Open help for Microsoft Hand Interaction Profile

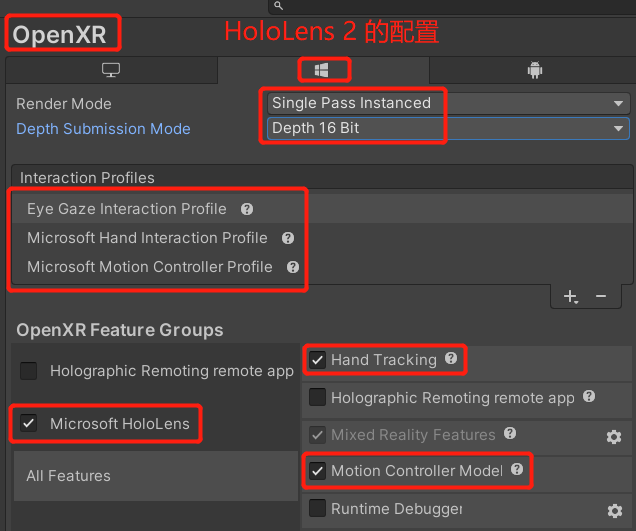288,238
